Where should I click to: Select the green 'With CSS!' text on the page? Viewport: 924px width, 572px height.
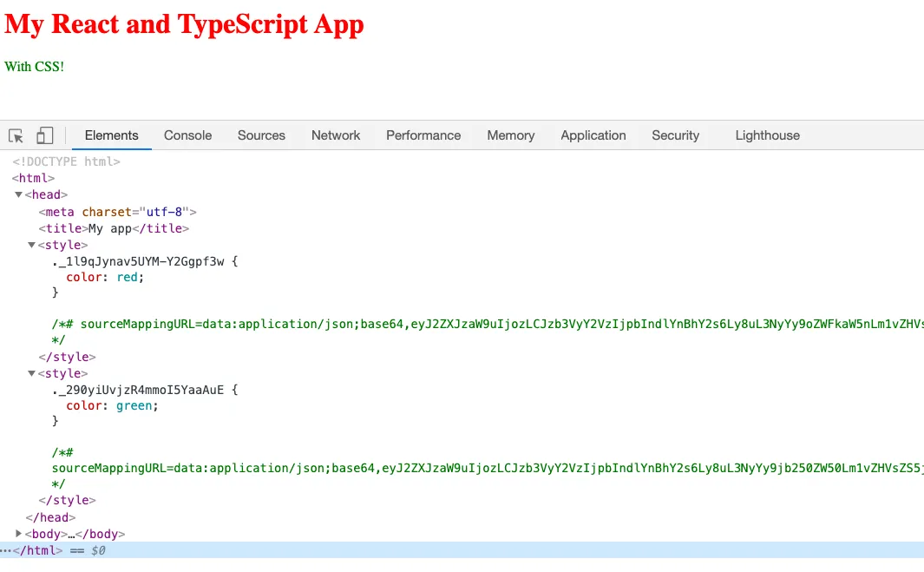35,66
